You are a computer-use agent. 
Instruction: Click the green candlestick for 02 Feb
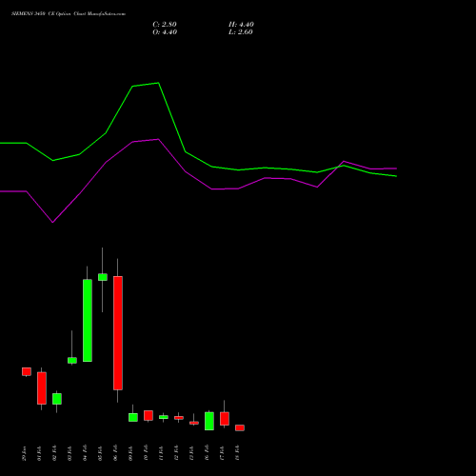pyautogui.click(x=57, y=399)
